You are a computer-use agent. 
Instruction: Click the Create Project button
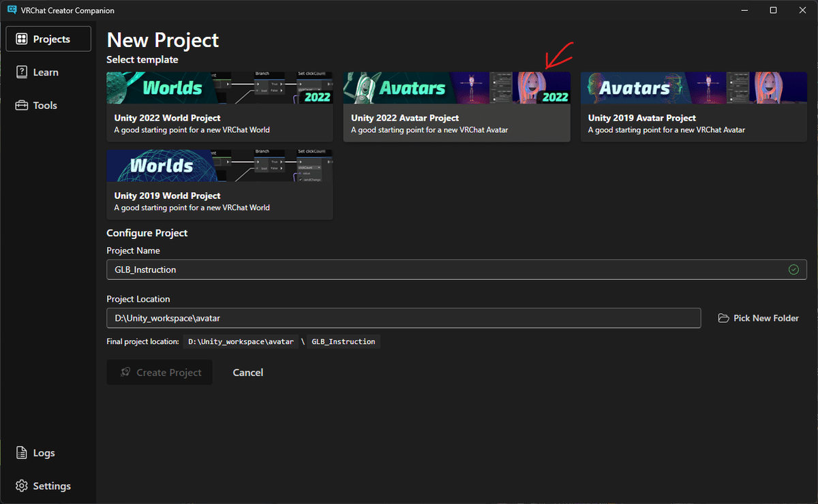(160, 373)
